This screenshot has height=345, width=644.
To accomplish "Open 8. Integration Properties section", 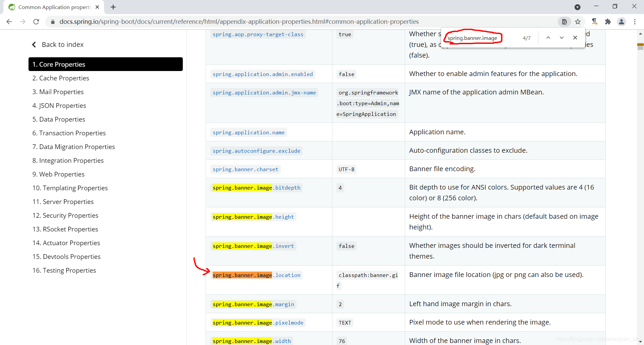I will [x=68, y=160].
